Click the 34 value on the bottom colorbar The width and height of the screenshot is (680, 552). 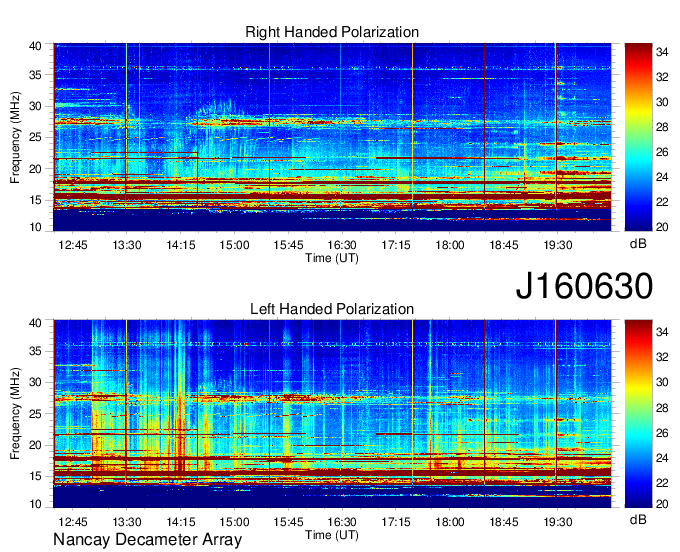[662, 332]
